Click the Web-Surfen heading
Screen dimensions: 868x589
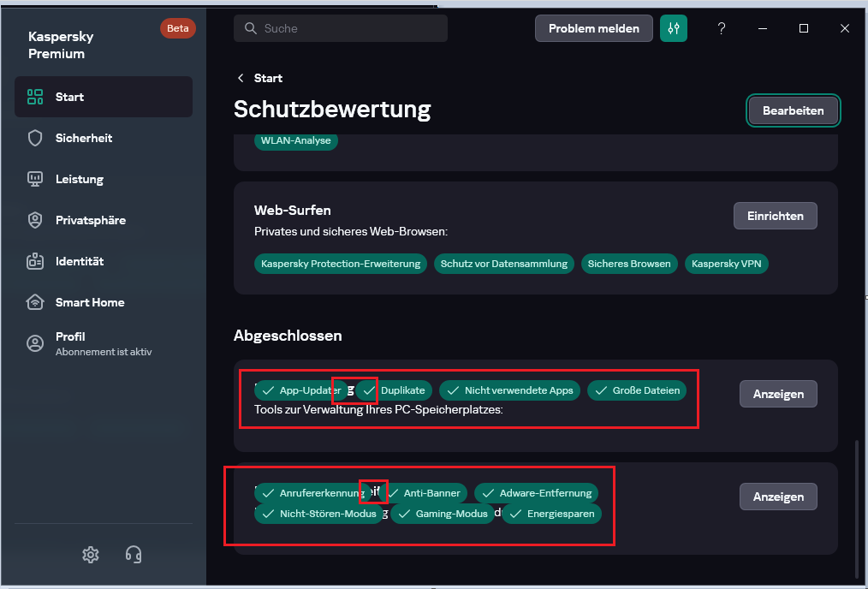292,211
